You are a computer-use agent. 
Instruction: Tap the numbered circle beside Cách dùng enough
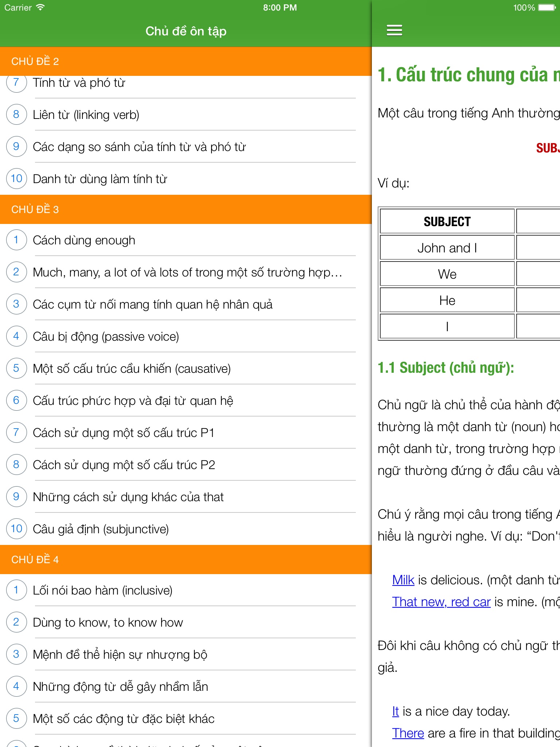(16, 240)
